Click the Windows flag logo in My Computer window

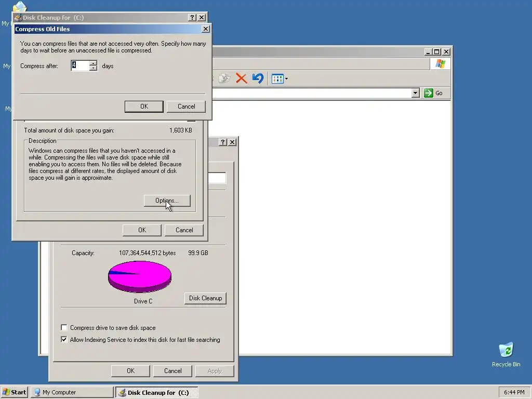click(x=440, y=64)
